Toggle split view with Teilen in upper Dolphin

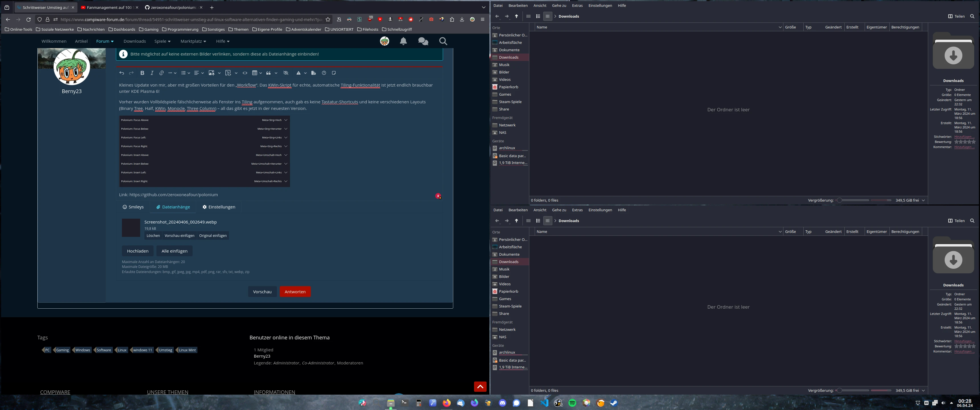956,16
